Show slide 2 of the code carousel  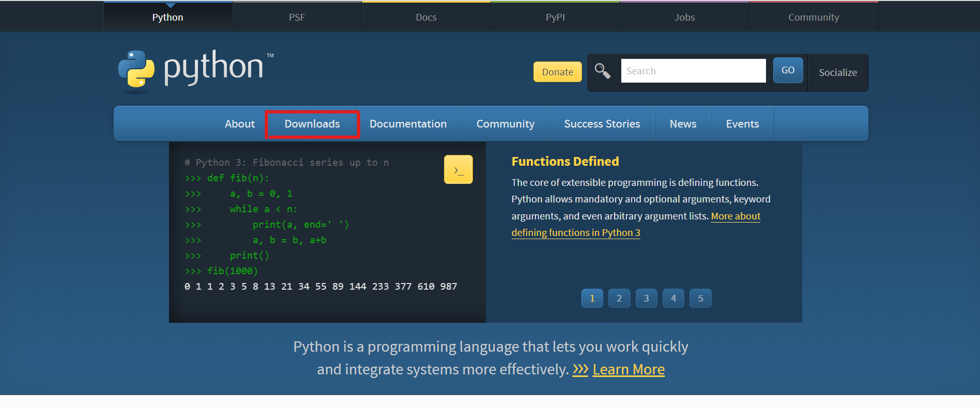coord(619,298)
